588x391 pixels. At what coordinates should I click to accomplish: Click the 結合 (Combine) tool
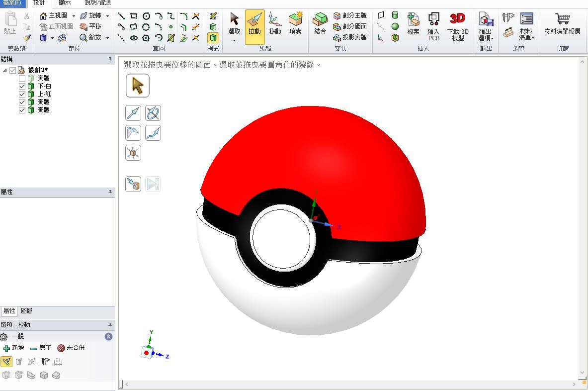click(320, 24)
